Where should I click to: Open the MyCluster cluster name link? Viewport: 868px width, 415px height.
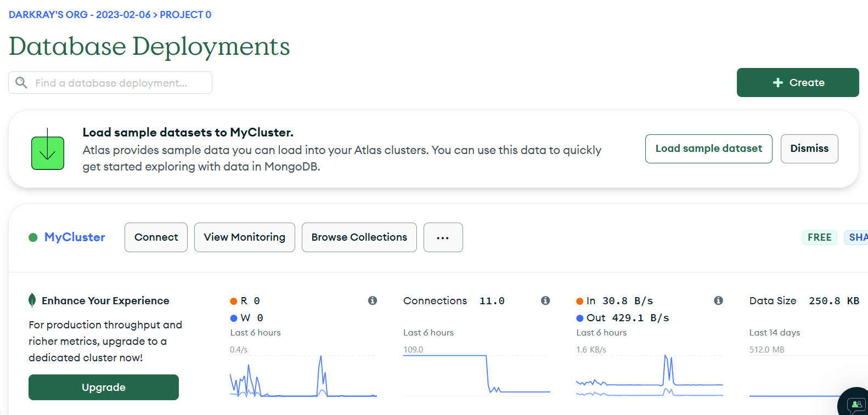click(75, 237)
